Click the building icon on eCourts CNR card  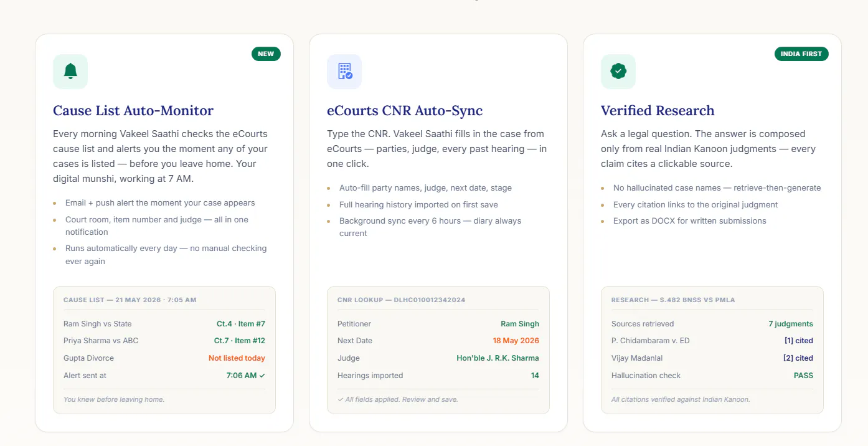(344, 72)
